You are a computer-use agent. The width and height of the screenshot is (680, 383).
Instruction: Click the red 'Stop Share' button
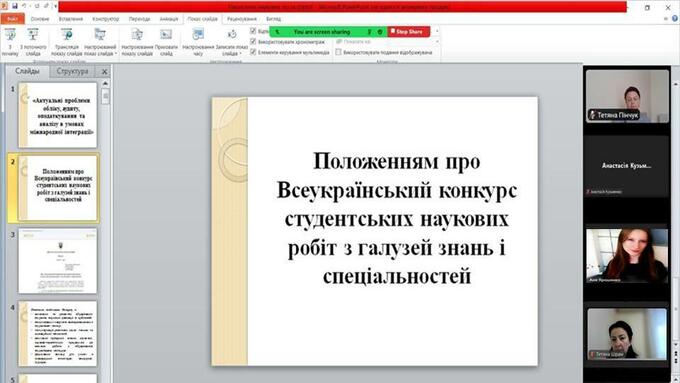pos(408,32)
